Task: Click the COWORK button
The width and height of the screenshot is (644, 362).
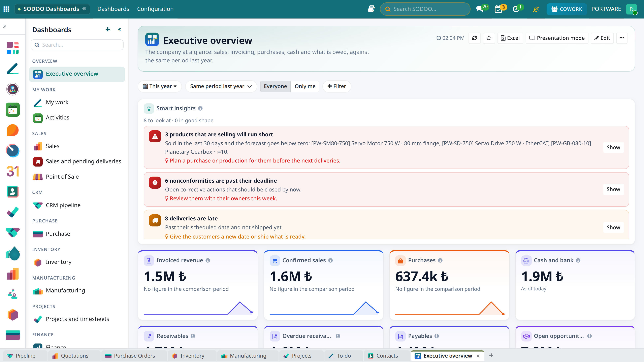Action: coord(567,9)
